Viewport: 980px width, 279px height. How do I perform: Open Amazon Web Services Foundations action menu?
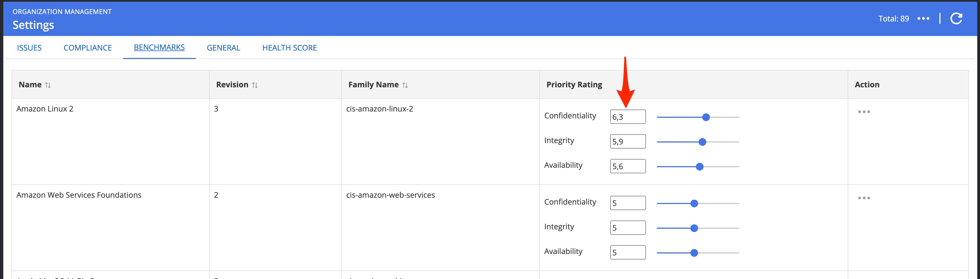pyautogui.click(x=864, y=198)
